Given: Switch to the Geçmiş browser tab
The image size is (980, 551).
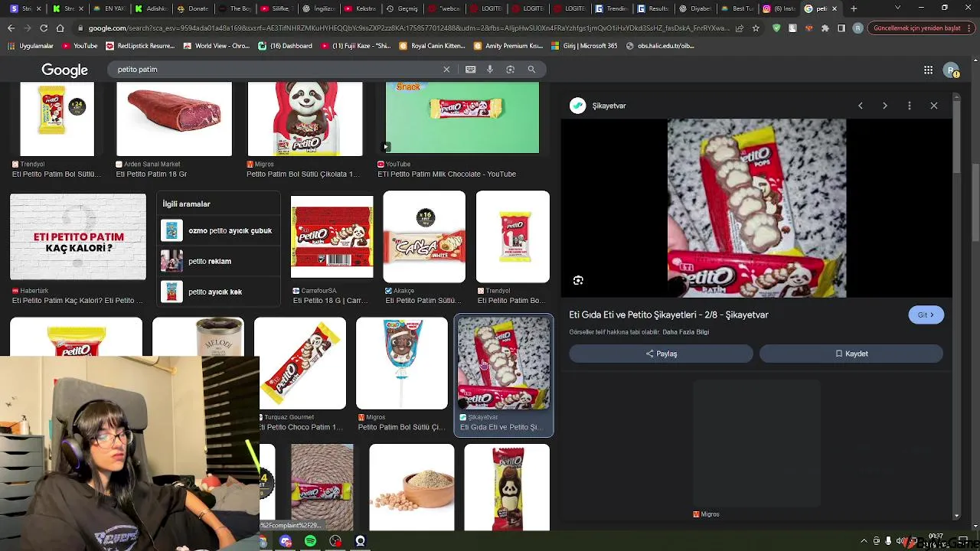Looking at the screenshot, I should (401, 8).
